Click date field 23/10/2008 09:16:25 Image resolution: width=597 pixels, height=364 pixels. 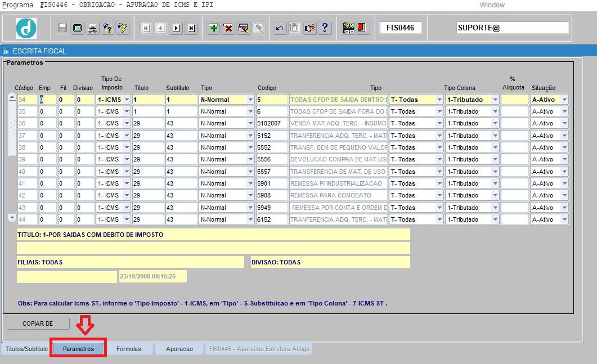tap(152, 276)
